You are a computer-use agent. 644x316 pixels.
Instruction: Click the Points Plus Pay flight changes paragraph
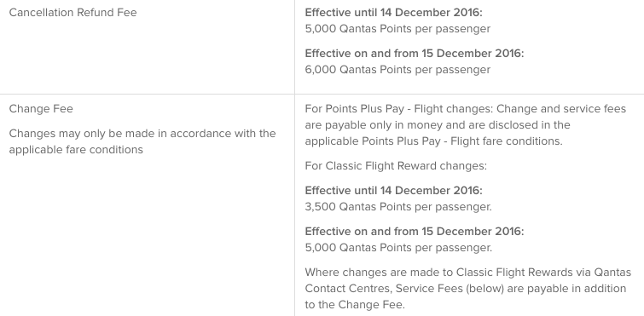[x=466, y=125]
